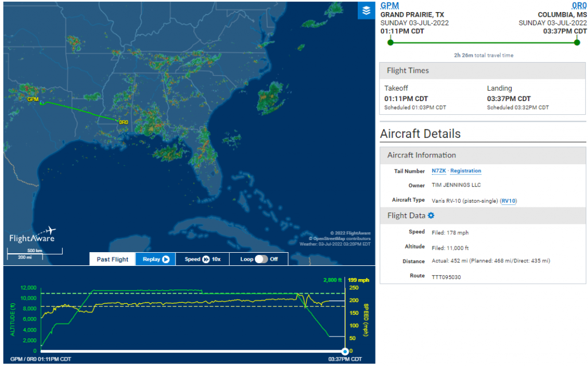Image resolution: width=588 pixels, height=367 pixels.
Task: Open the GPM origin airport link above Grand Prairie
Action: pyautogui.click(x=389, y=5)
